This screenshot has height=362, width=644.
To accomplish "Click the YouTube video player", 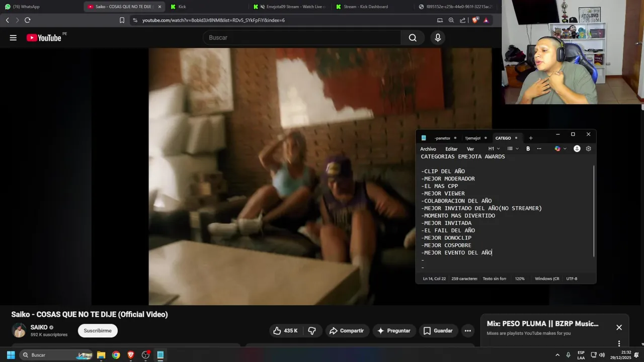I will (320, 176).
